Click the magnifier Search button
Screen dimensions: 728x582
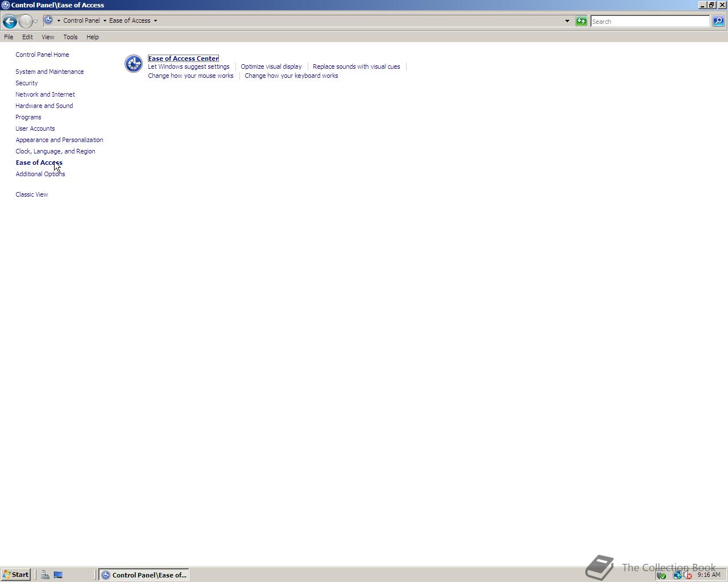pyautogui.click(x=718, y=21)
